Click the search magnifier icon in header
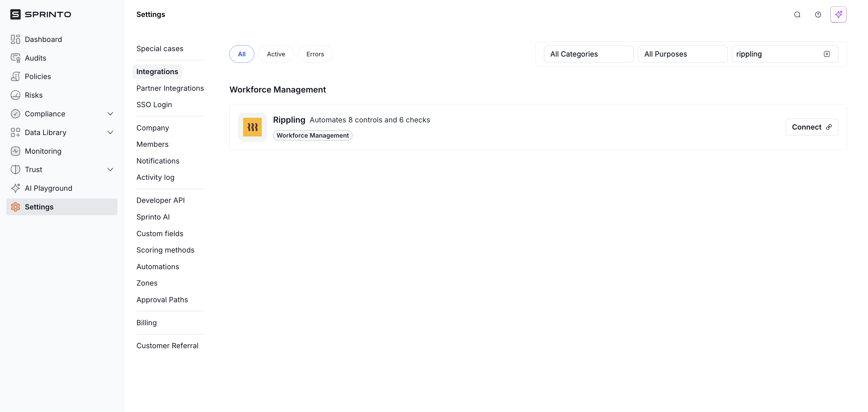Screen dimensions: 868x412 click(797, 14)
